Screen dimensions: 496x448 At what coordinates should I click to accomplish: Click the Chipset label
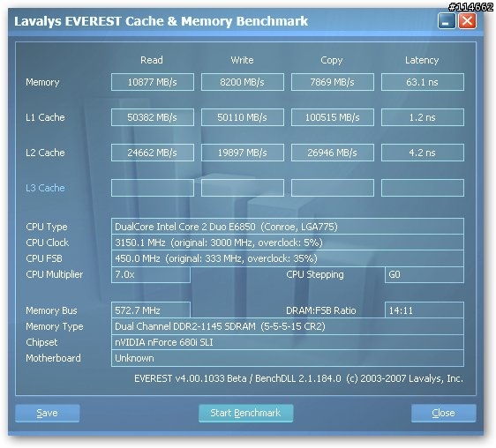[41, 342]
